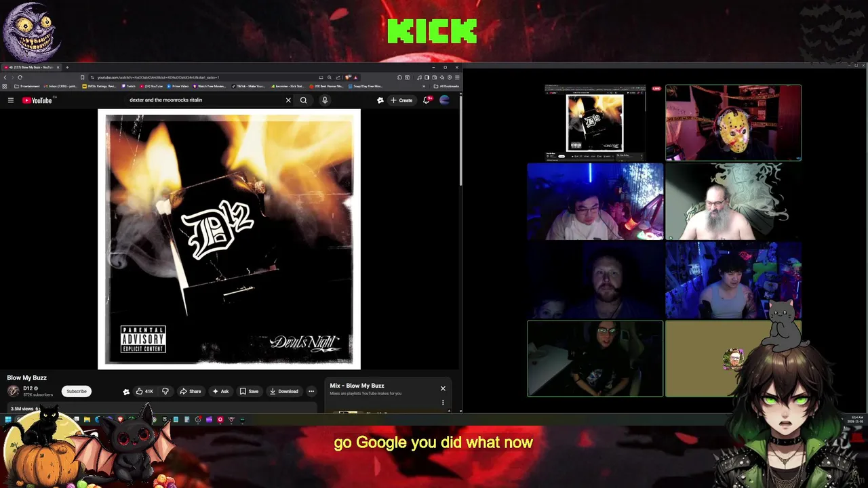Select the shared-screen tile showing D12 album

coord(595,123)
